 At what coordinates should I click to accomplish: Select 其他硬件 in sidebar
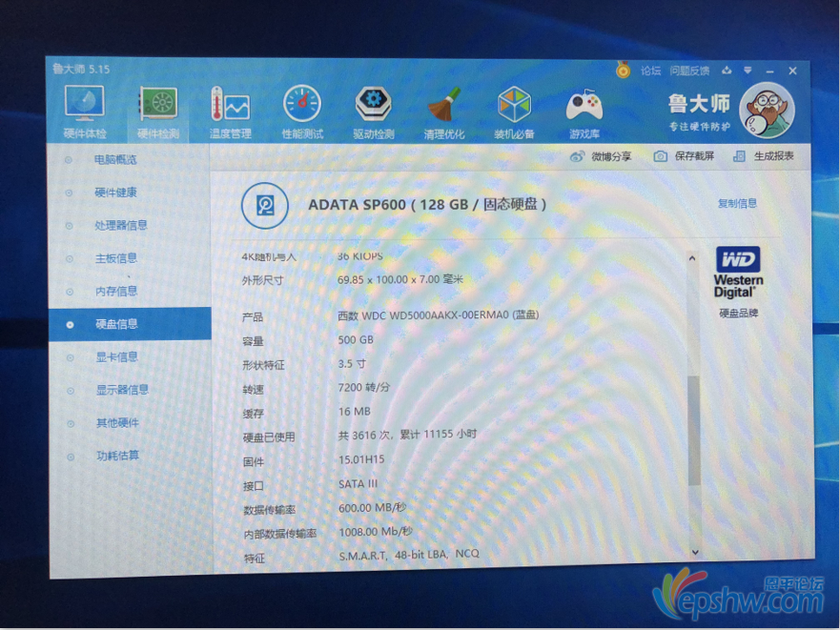click(x=117, y=423)
